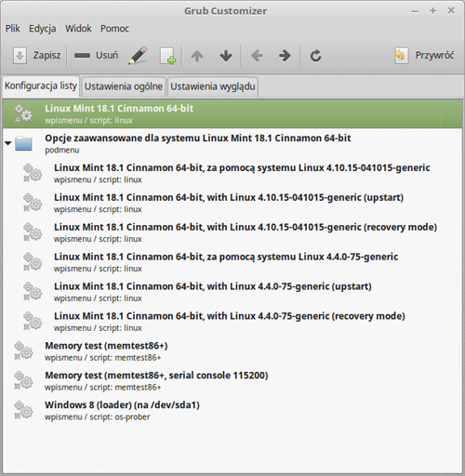Switch to Konfiguracja listy tab
This screenshot has height=476, width=465.
click(41, 86)
